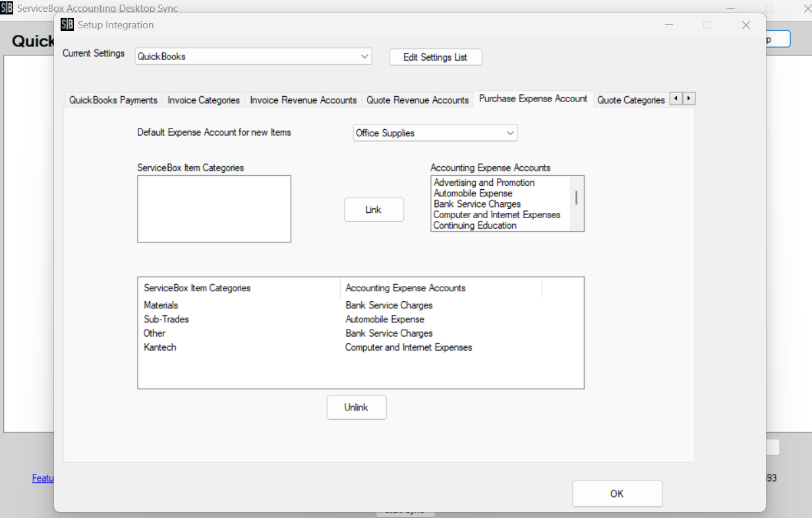The height and width of the screenshot is (518, 812).
Task: Switch to Invoice Categories tab
Action: [204, 100]
